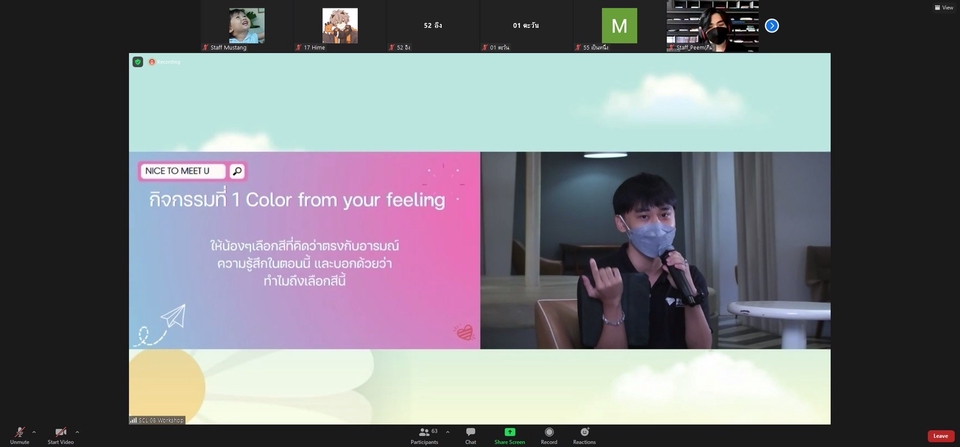The height and width of the screenshot is (447, 960).
Task: Open the Reactions menu
Action: tap(584, 434)
